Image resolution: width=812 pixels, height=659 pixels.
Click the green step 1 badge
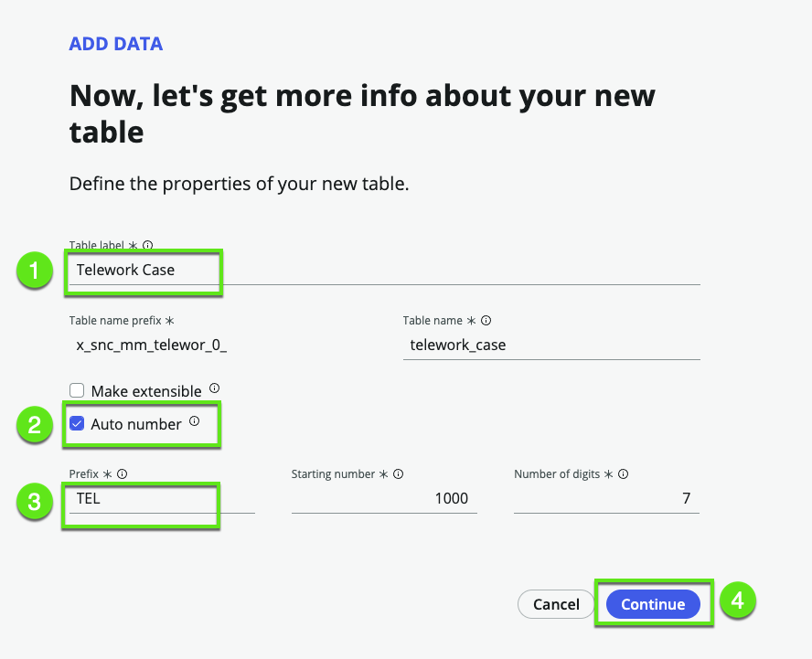pyautogui.click(x=35, y=271)
